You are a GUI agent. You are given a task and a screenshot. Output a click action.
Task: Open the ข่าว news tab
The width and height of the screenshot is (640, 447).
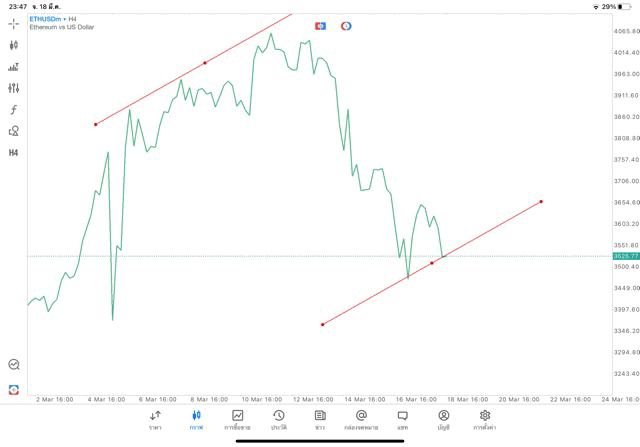click(320, 419)
